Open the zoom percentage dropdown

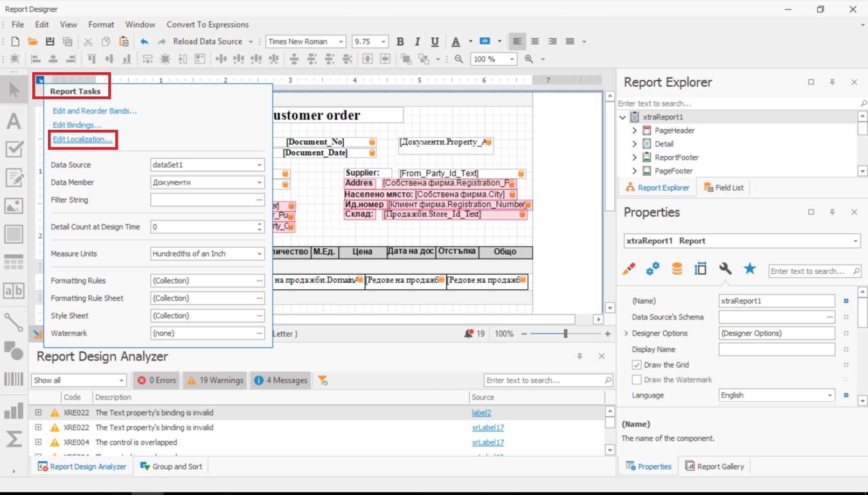click(512, 59)
